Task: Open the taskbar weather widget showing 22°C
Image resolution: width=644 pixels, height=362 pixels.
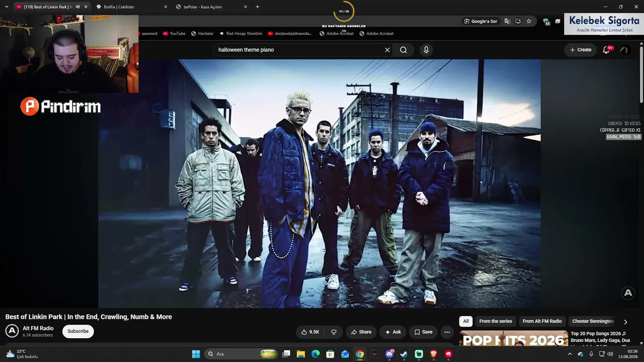Action: click(x=21, y=354)
